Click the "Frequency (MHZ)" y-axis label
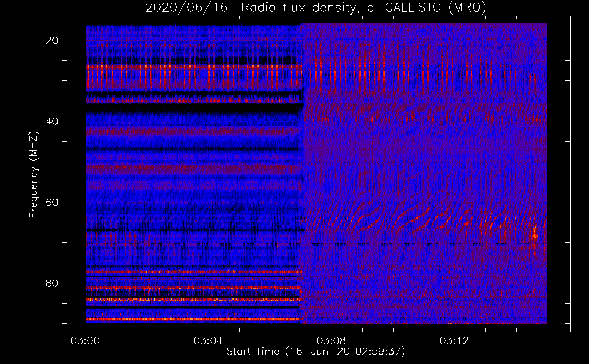Screen dimensions: 589x364 click(33, 175)
